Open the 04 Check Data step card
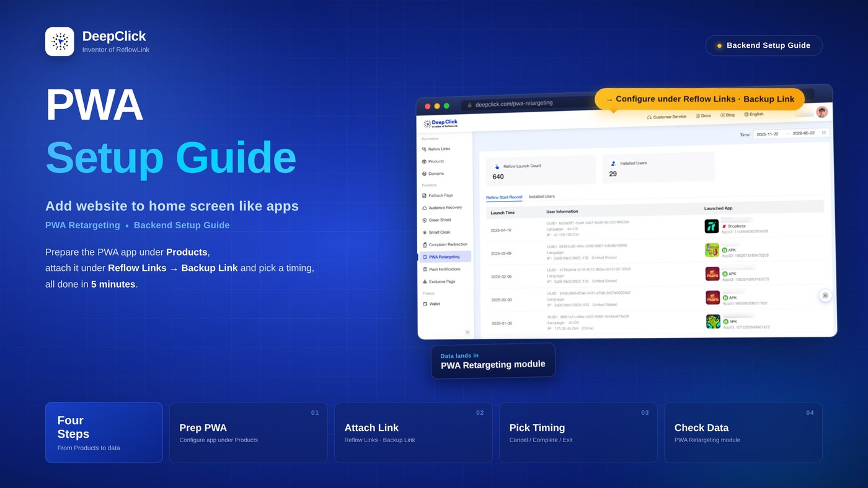Screen dimensions: 868x488 coord(743,433)
